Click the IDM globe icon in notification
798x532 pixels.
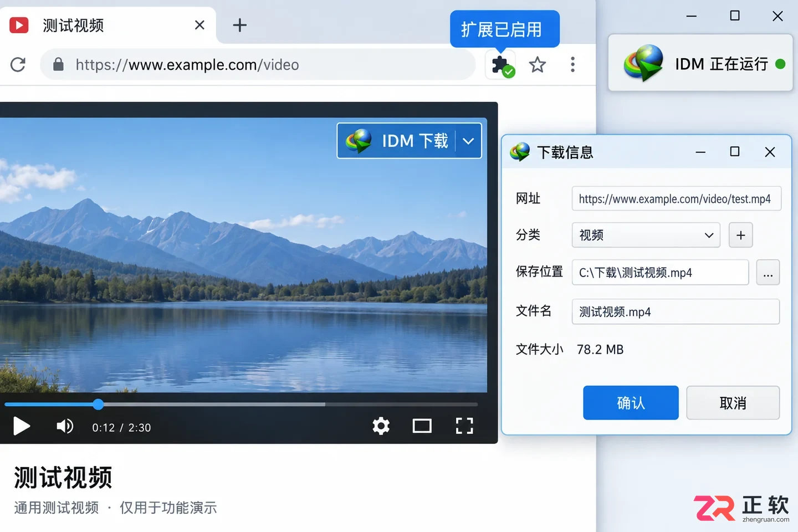(x=643, y=63)
